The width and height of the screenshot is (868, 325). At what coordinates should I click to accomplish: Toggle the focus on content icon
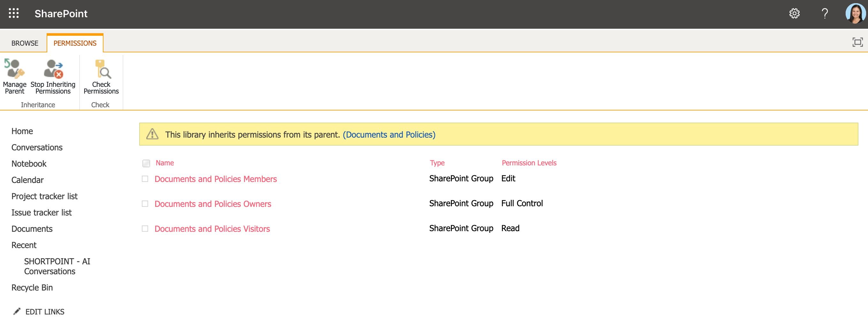857,42
